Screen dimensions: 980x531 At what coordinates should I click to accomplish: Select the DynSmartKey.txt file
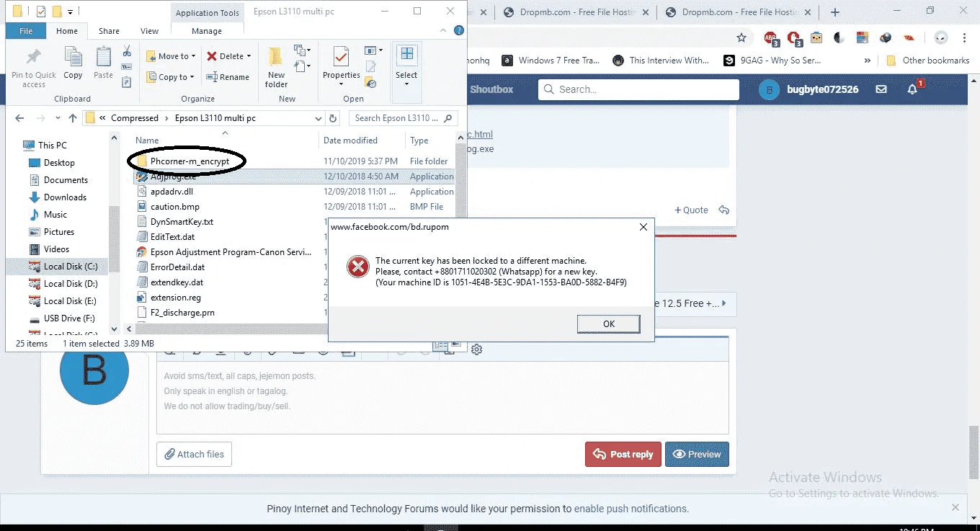pyautogui.click(x=182, y=222)
